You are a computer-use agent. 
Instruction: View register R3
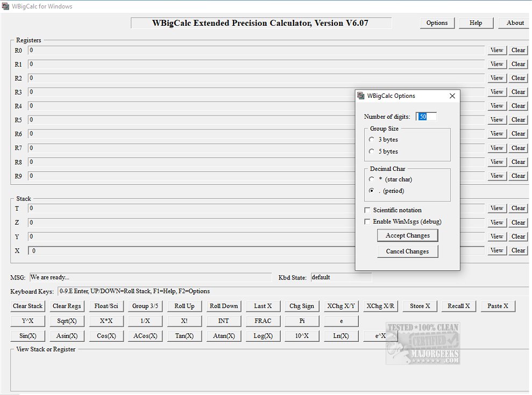[x=496, y=92]
